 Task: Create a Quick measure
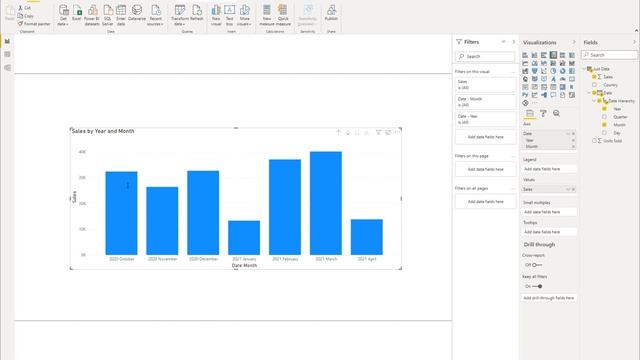click(283, 16)
